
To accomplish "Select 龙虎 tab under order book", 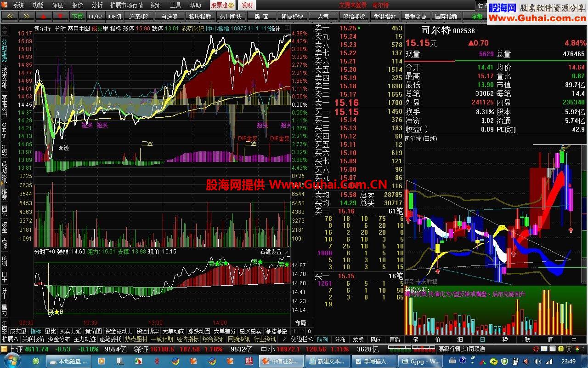I will coord(358,339).
